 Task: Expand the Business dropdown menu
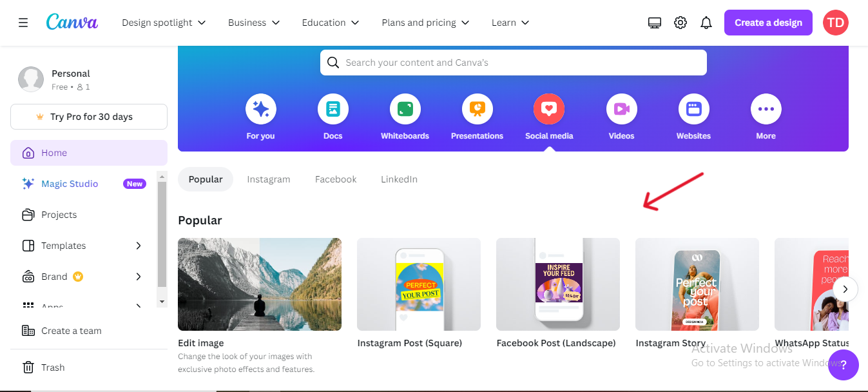click(254, 23)
